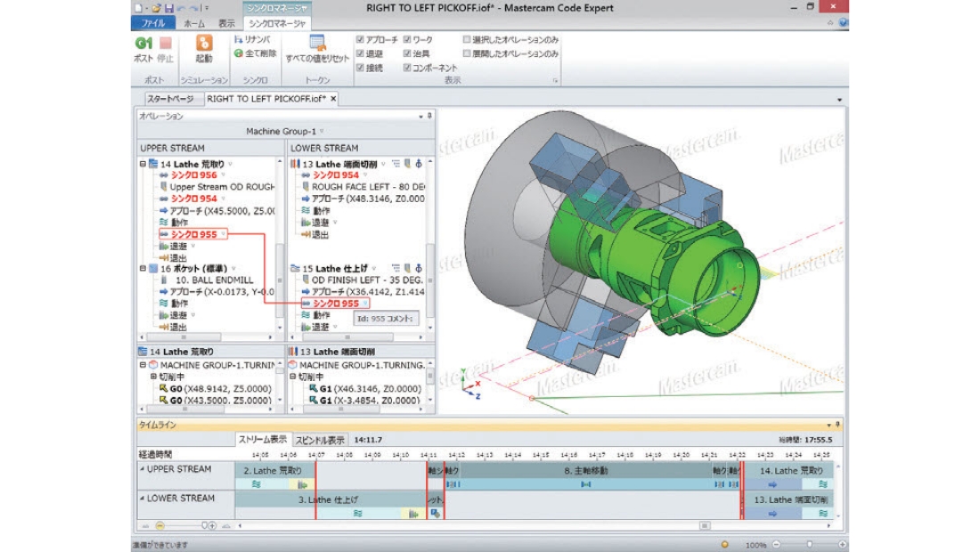Screen dimensions: 980x552
Task: Click the G1 ポスト post icon
Action: click(x=143, y=43)
